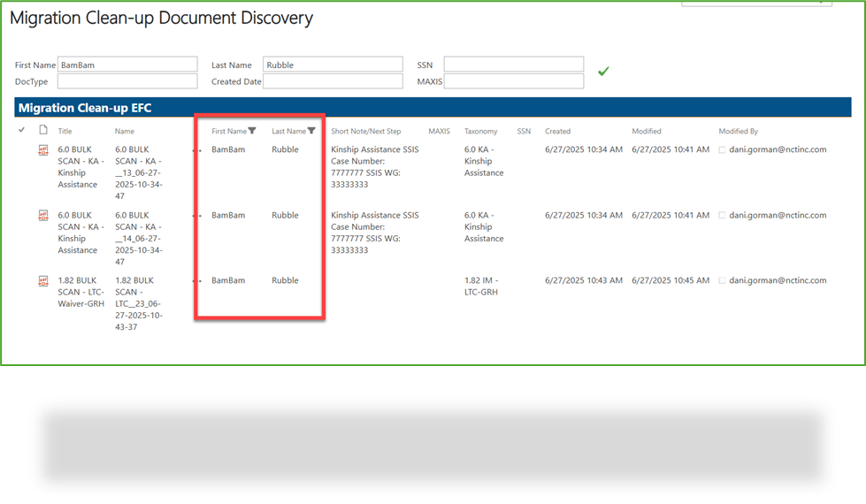Open document name LTC__23_06-27-2025-10-43-37
This screenshot has width=866, height=504.
click(139, 303)
